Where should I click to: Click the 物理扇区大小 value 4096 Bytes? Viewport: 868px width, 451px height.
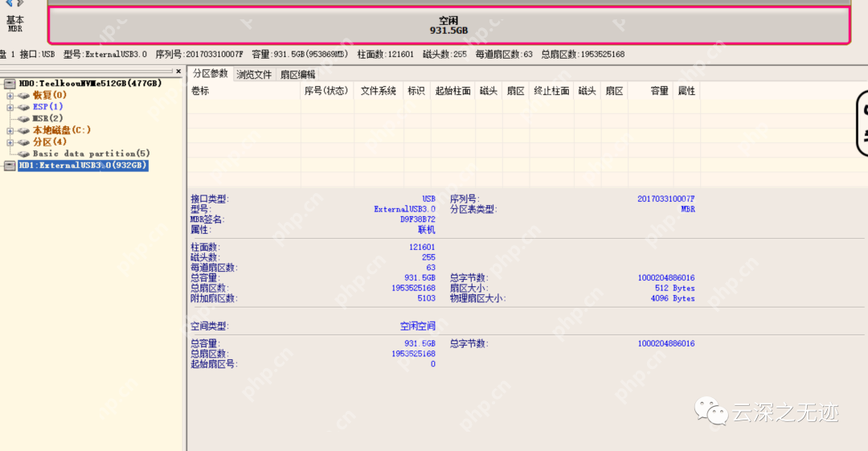[x=673, y=298]
